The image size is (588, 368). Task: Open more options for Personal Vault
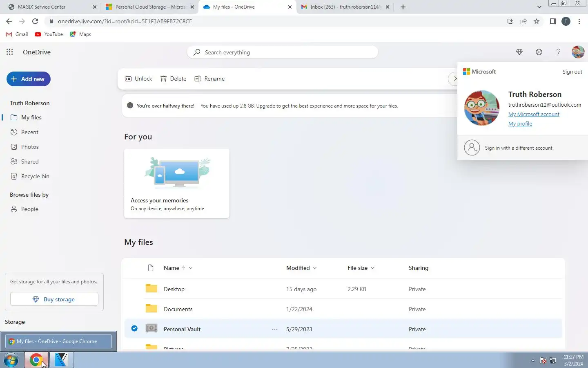tap(275, 329)
